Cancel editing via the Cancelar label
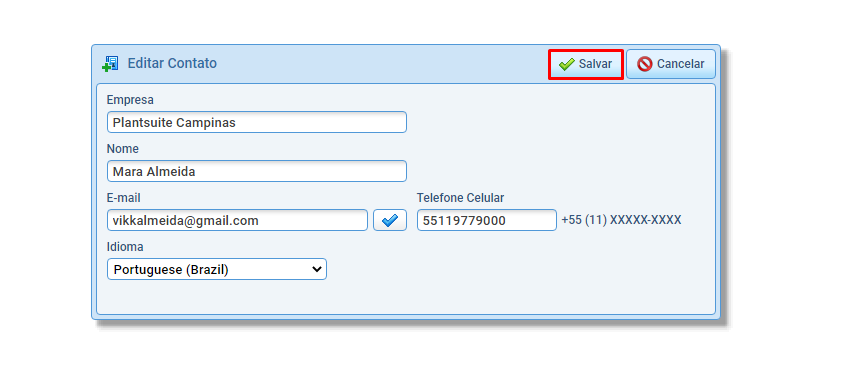This screenshot has height=366, width=851. click(x=681, y=64)
